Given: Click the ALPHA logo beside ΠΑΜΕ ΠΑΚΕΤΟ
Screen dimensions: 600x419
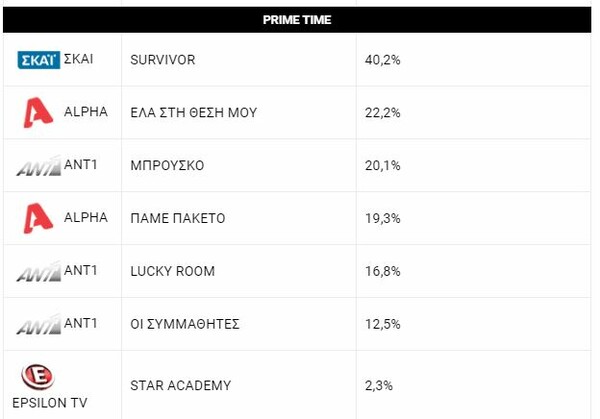Looking at the screenshot, I should point(39,218).
